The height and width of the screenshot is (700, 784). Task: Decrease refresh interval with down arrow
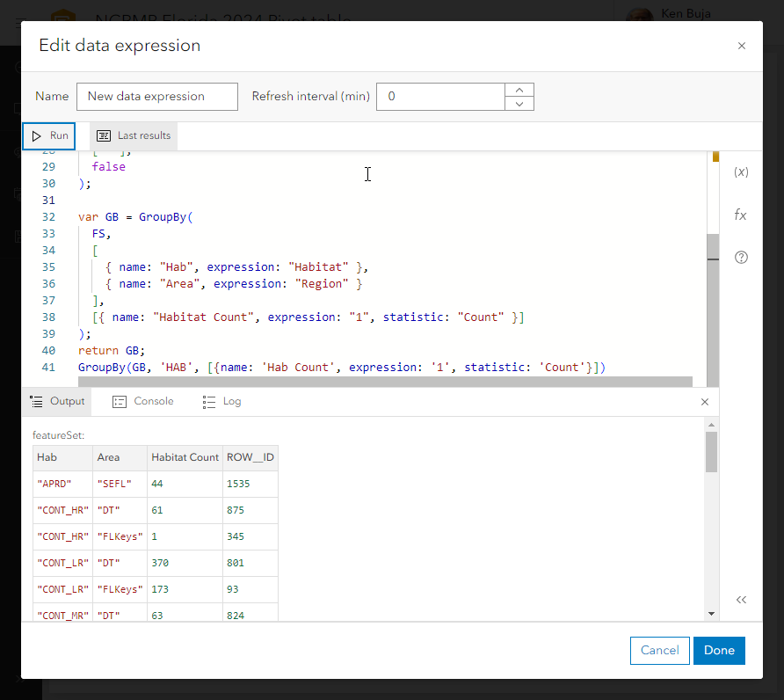[519, 104]
